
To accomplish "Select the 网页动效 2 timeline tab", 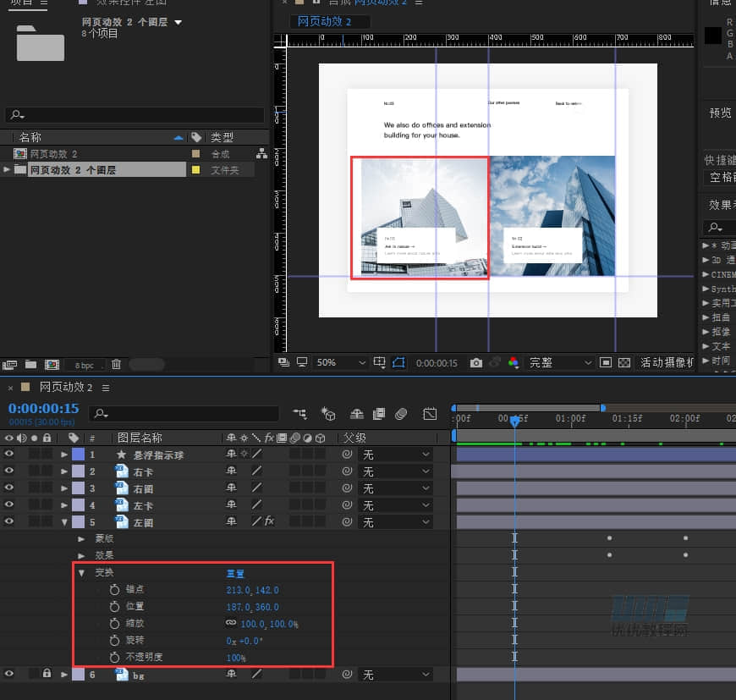I will [x=66, y=387].
